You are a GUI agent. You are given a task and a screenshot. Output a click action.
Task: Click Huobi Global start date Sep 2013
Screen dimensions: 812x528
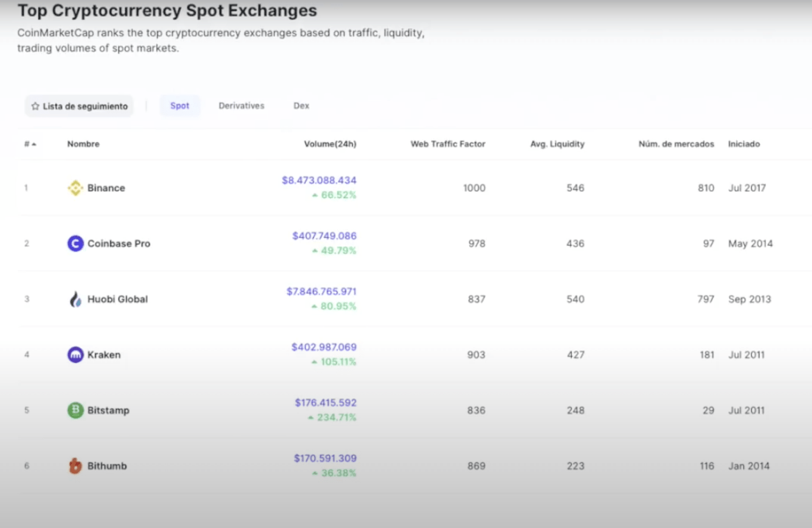tap(749, 299)
